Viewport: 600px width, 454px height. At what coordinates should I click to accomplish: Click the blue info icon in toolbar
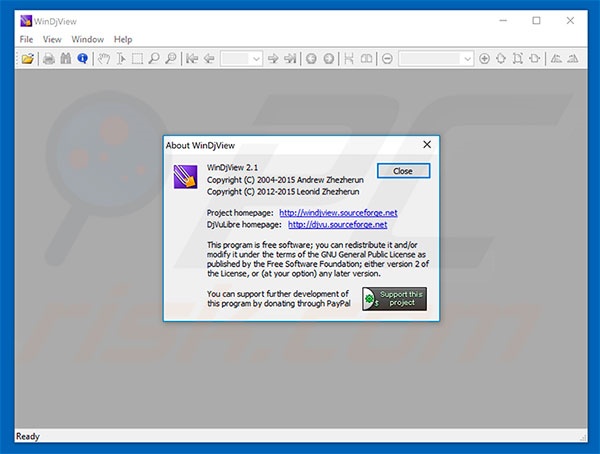(82, 59)
